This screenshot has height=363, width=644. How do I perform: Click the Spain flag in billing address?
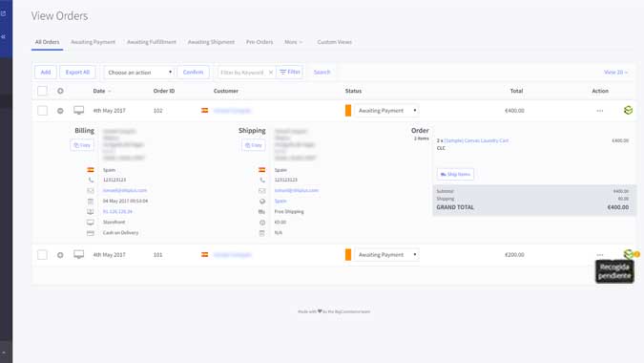[x=91, y=170]
